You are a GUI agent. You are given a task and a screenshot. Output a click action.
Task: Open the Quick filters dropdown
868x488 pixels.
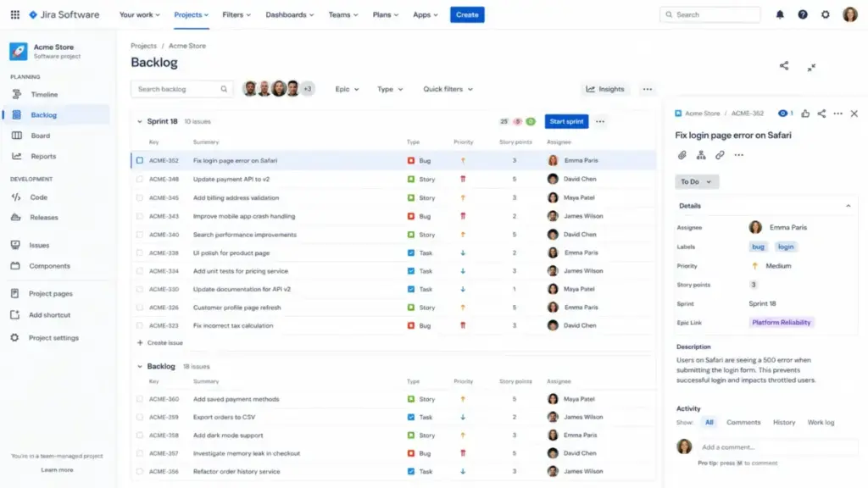click(448, 89)
